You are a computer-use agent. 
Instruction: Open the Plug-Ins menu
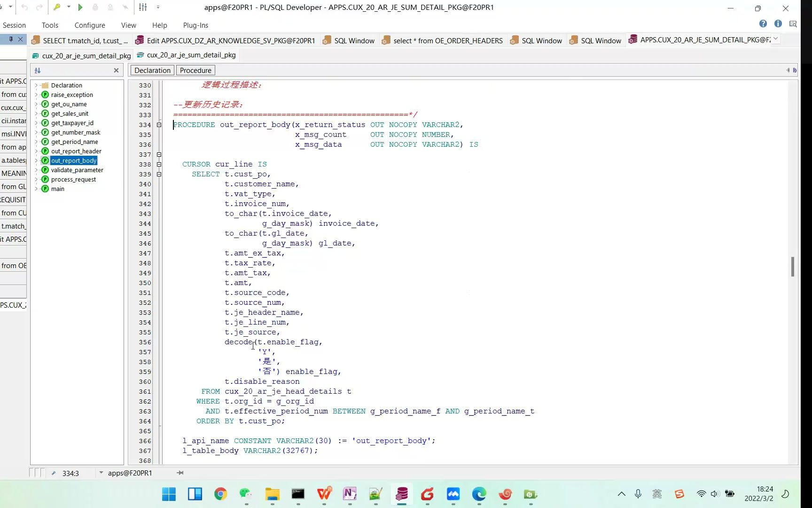195,25
